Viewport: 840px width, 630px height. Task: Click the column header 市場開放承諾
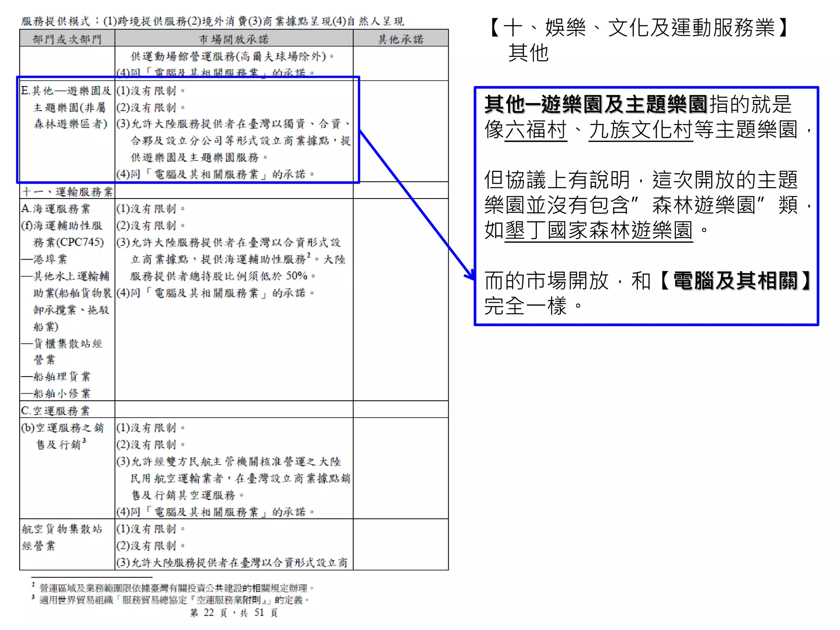[234, 39]
